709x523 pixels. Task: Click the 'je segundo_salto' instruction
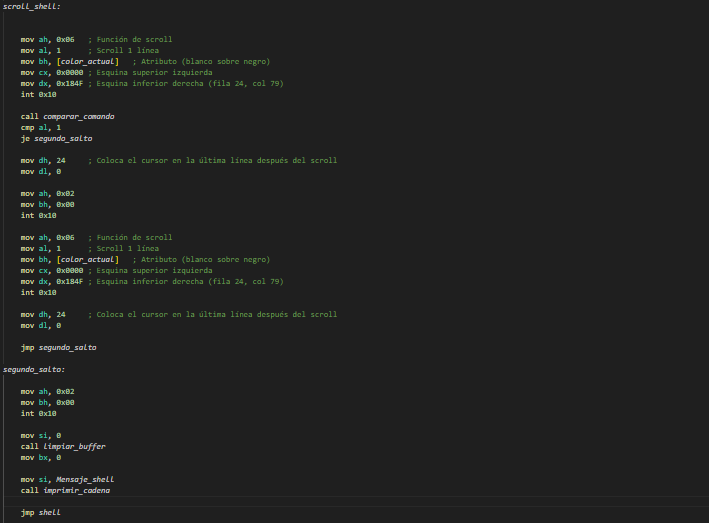click(57, 138)
